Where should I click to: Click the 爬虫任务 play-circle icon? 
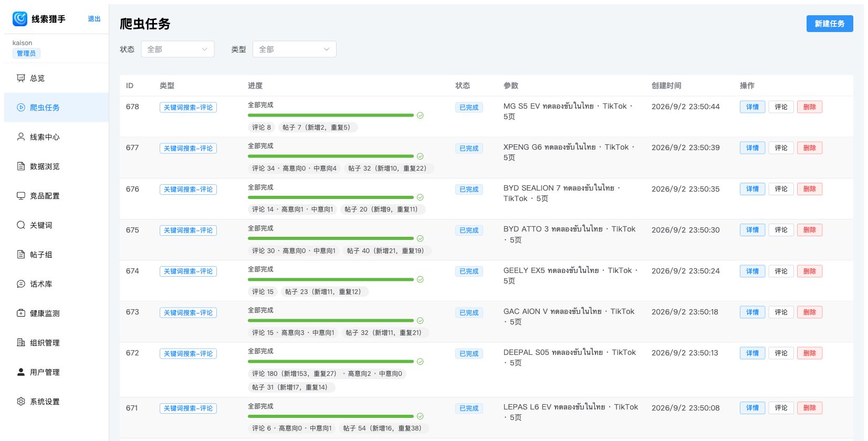(21, 108)
